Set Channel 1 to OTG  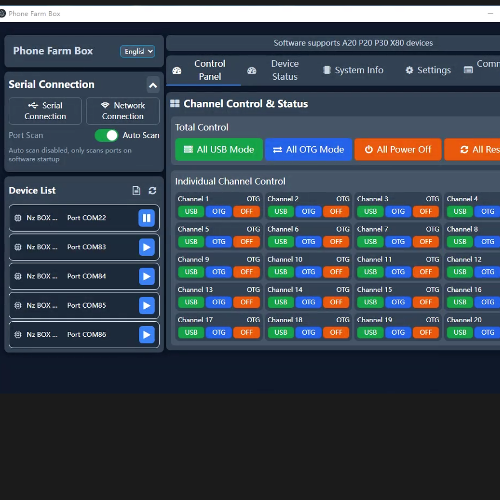pos(219,212)
